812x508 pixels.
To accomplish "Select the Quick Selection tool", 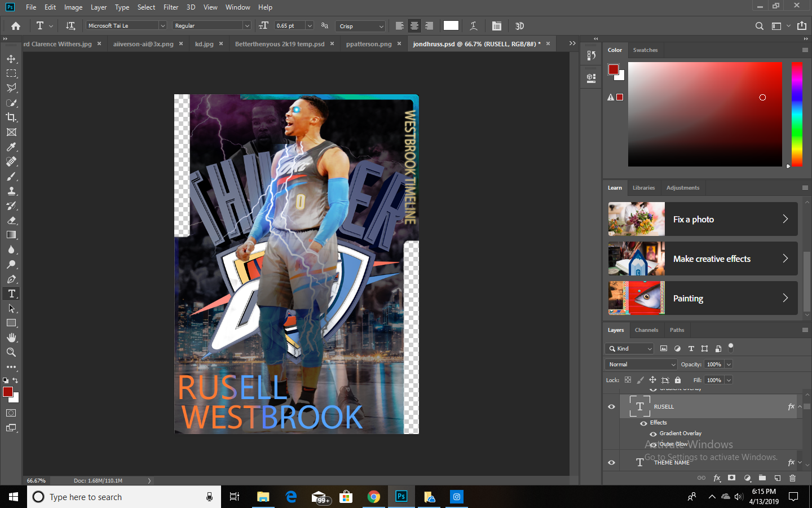I will [x=11, y=103].
